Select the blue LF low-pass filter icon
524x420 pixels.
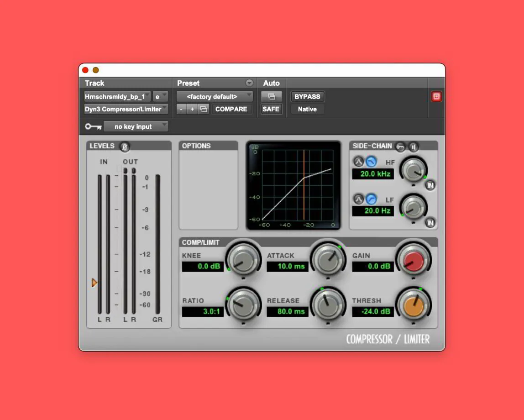click(x=371, y=200)
